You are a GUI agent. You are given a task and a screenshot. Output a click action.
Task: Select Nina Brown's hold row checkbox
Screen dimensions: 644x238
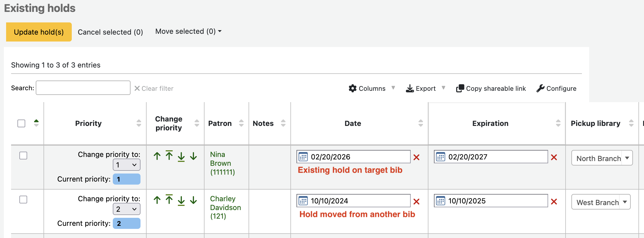[x=23, y=156]
